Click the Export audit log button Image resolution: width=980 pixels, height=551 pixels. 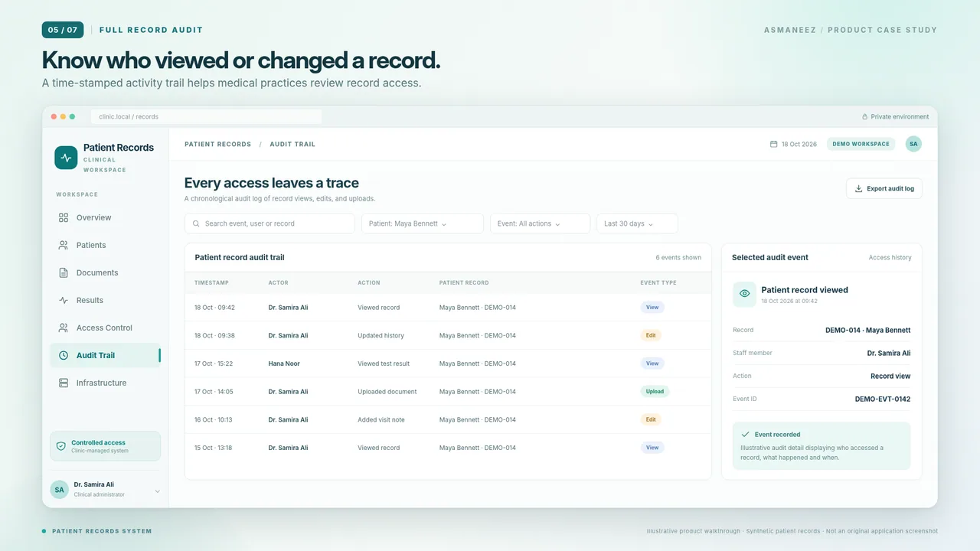pos(884,188)
